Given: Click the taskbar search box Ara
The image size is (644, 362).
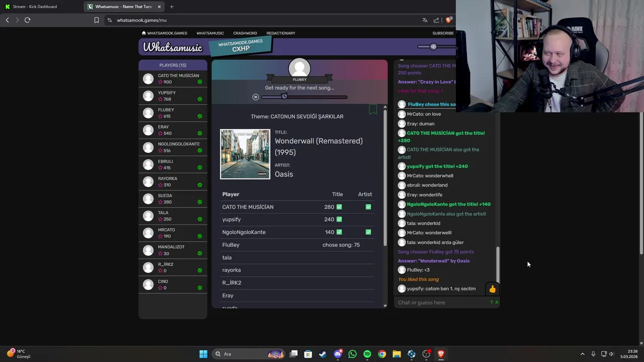Looking at the screenshot, I should [x=249, y=354].
